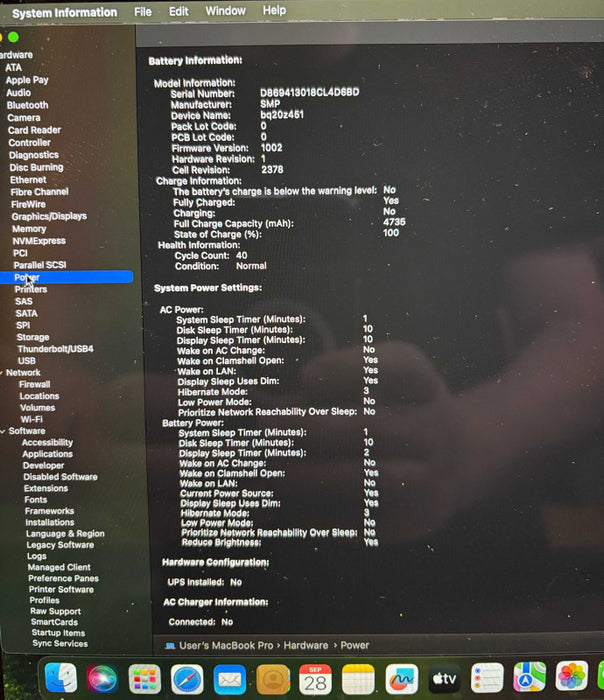Select USB in the sidebar
This screenshot has height=700, width=604.
[x=27, y=361]
